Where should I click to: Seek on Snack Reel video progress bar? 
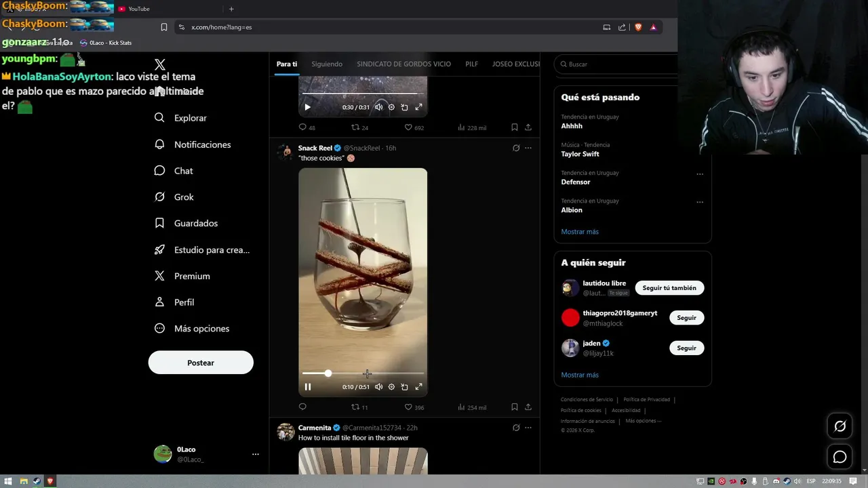(x=363, y=373)
